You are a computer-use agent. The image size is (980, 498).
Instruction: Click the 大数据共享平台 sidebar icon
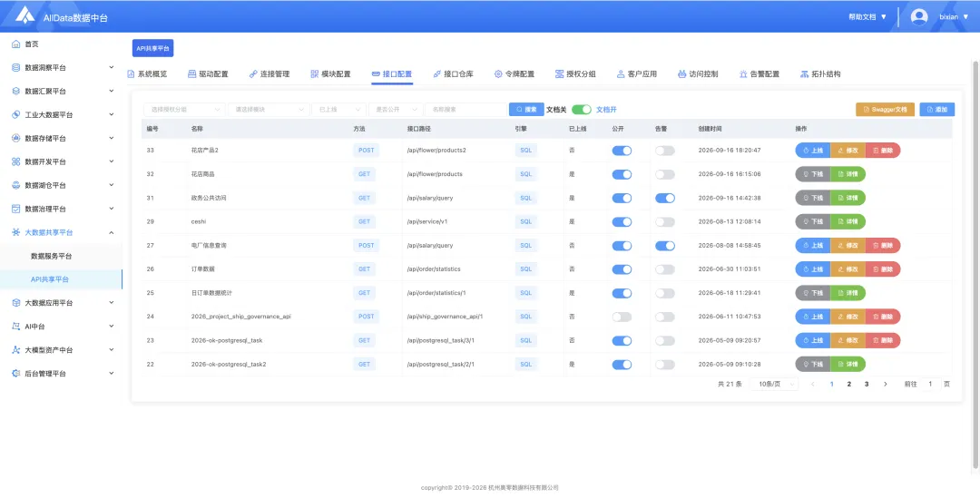pos(16,232)
